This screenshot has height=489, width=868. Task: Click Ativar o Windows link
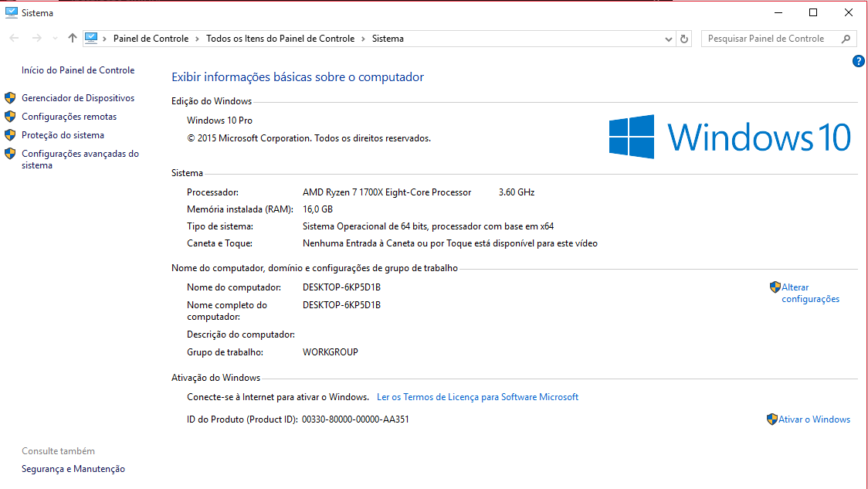tap(814, 419)
